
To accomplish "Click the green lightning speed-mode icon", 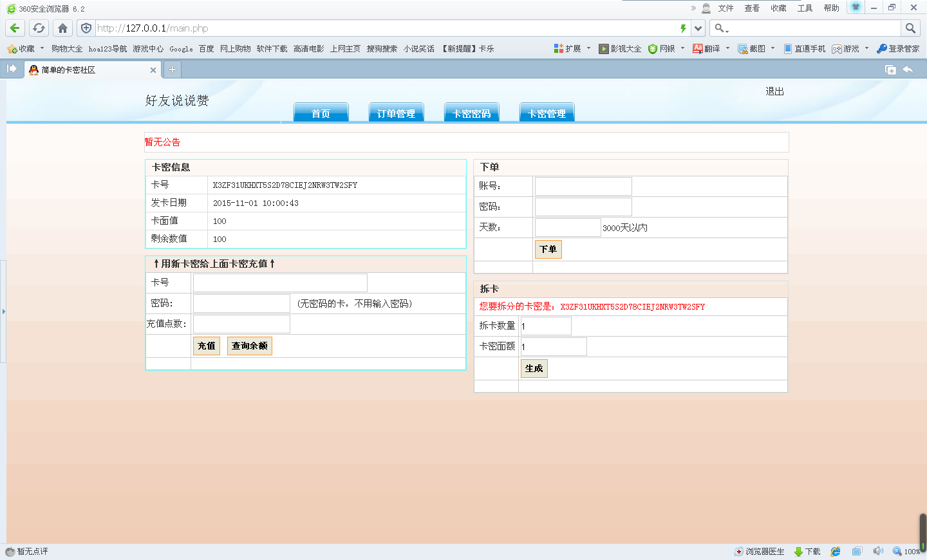I will pos(683,28).
